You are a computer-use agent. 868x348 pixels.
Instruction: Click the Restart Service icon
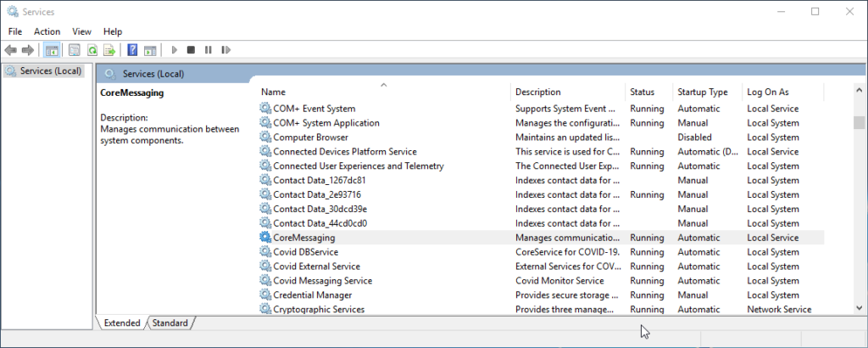224,50
